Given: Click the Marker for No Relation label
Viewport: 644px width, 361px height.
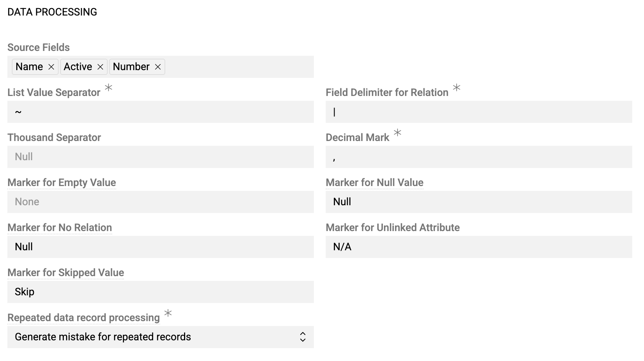Looking at the screenshot, I should [59, 228].
